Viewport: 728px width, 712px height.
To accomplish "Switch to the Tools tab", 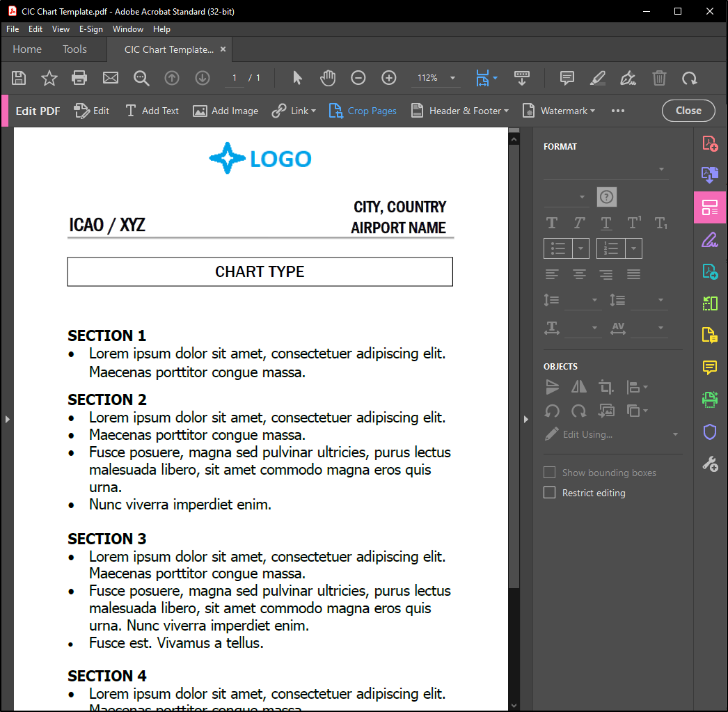I will pyautogui.click(x=74, y=49).
